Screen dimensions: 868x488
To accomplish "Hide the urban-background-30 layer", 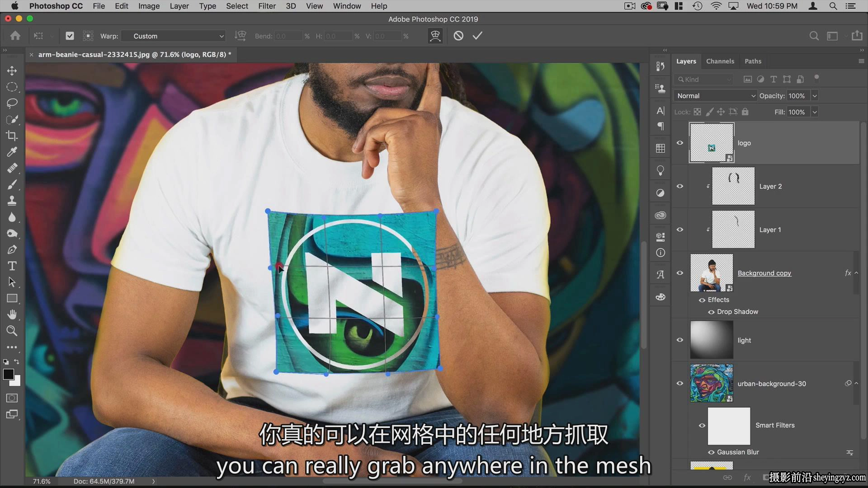I will coord(680,383).
